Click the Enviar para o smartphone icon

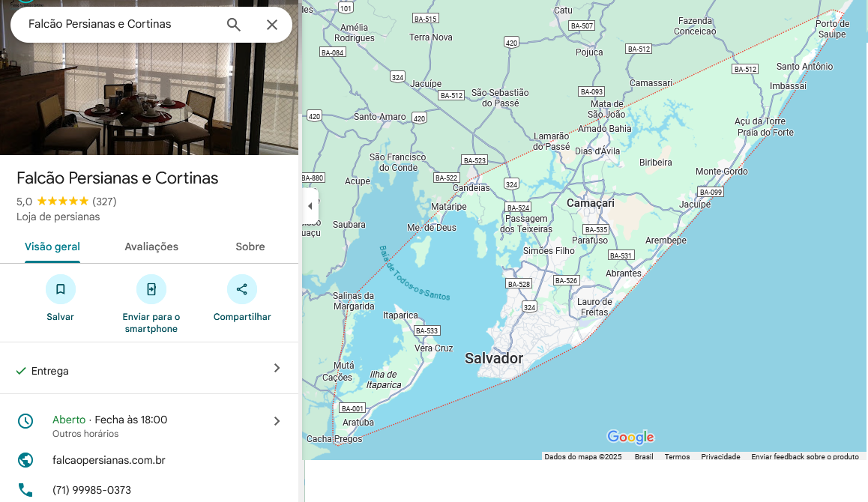tap(151, 289)
